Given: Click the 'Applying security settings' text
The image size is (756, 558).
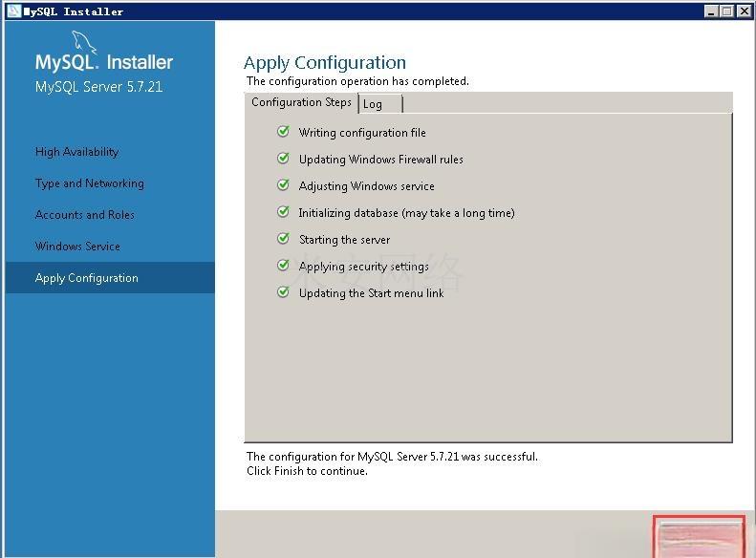Looking at the screenshot, I should (x=363, y=267).
